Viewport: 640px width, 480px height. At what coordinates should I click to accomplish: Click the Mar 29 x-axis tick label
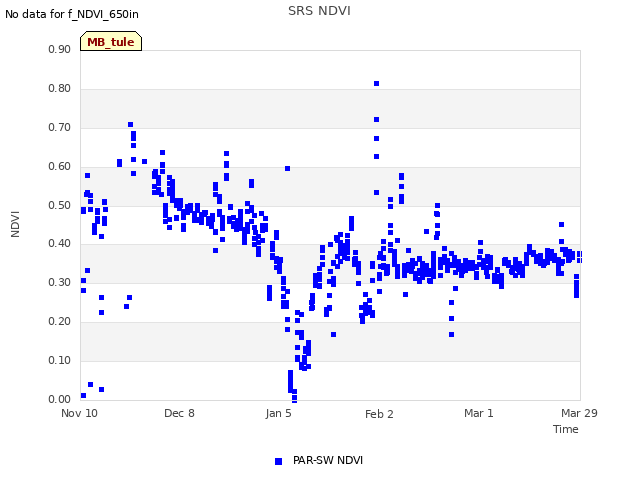[x=579, y=413]
